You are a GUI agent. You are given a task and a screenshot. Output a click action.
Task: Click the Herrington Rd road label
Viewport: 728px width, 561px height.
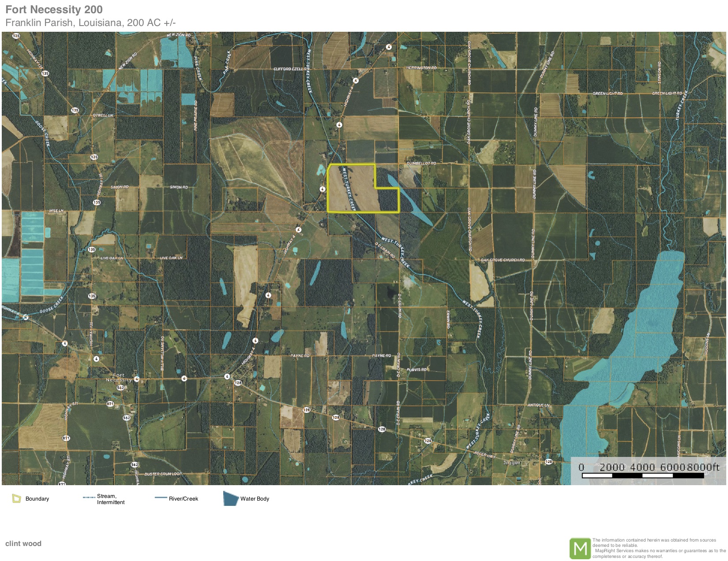pos(421,68)
